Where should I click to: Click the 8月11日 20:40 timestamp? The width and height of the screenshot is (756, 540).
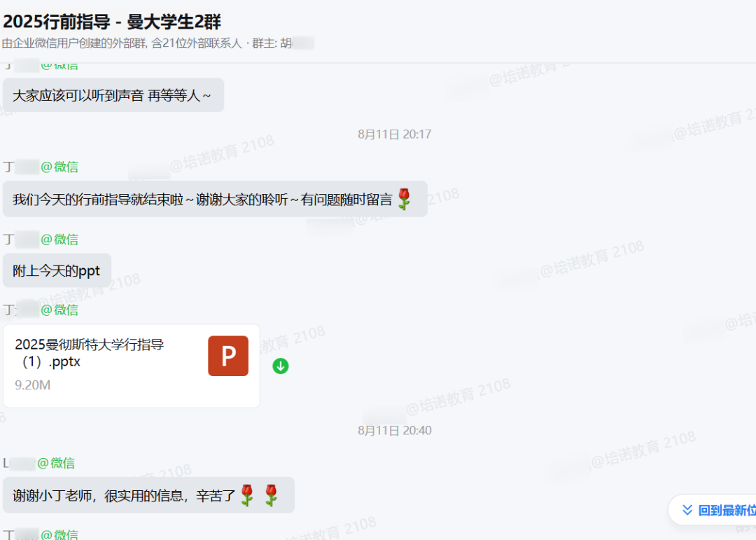point(394,431)
